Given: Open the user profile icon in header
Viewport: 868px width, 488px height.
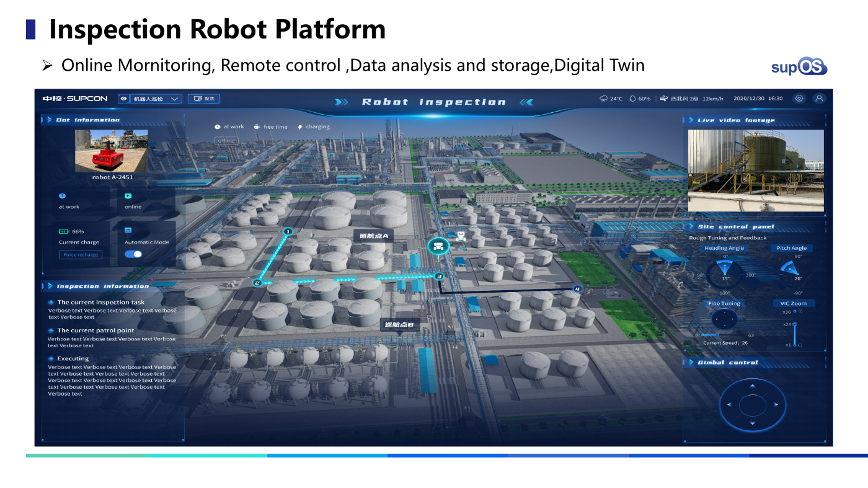Looking at the screenshot, I should 819,99.
